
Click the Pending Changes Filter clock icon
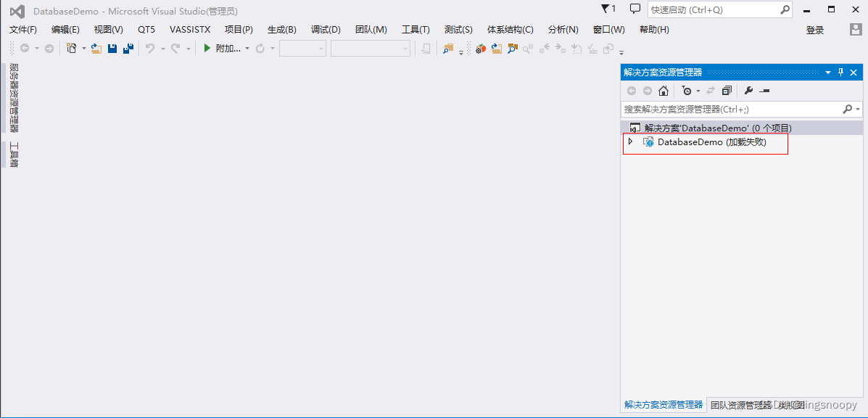pos(687,91)
